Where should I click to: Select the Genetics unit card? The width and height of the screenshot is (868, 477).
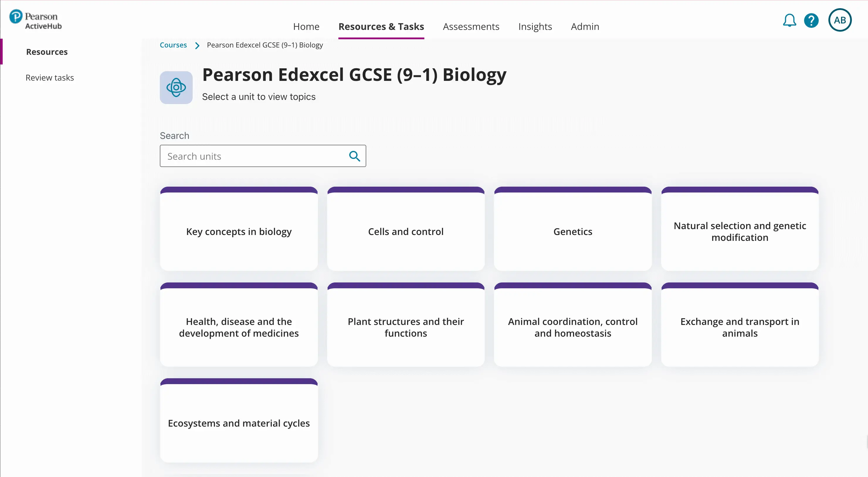572,231
